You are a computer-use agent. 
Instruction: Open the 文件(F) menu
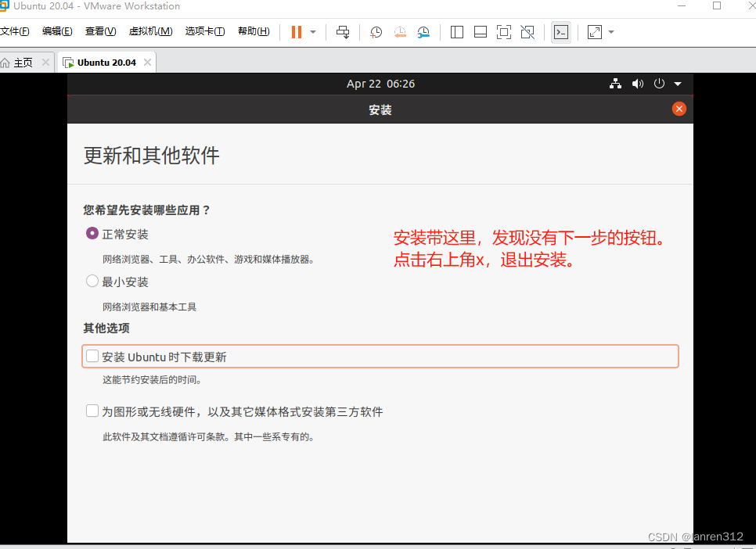[14, 31]
